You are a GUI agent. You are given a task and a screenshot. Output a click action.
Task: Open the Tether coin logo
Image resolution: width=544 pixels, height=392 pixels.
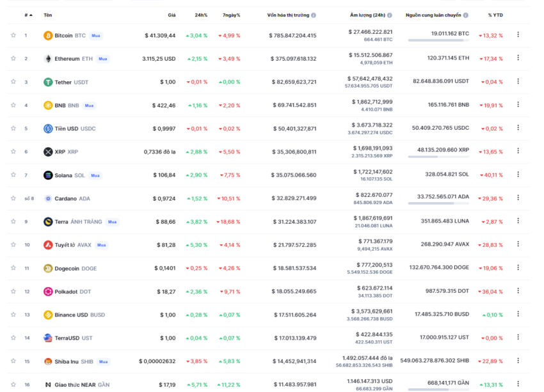[x=48, y=82]
